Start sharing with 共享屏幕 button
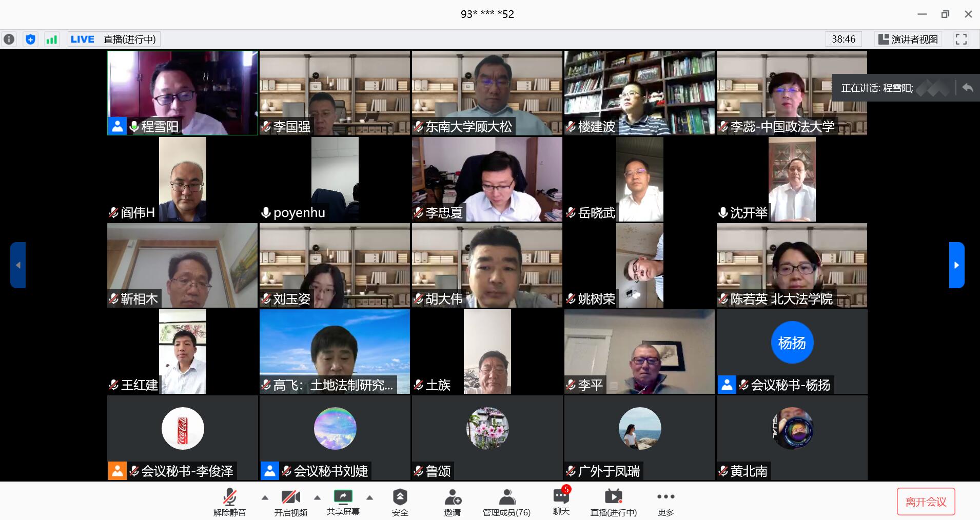 [343, 502]
